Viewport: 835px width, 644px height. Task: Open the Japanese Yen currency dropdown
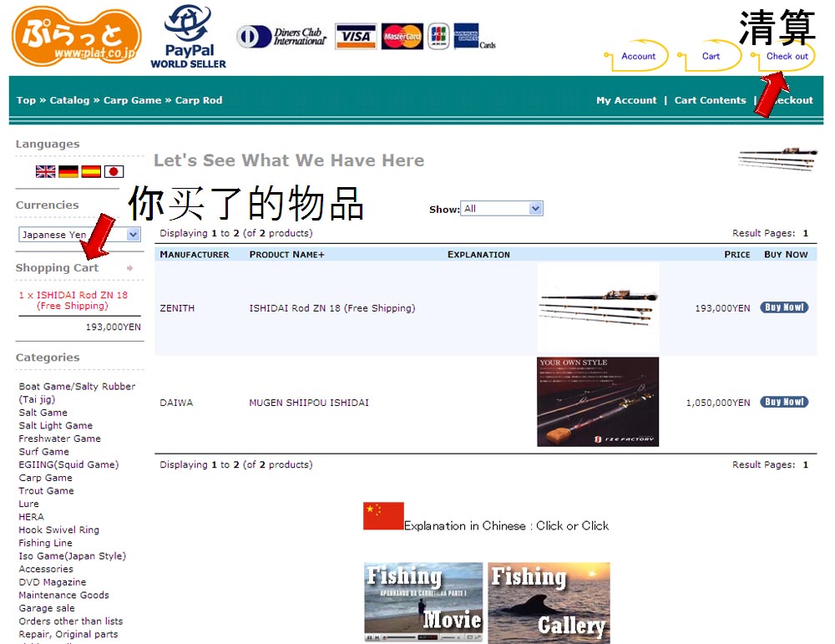click(79, 235)
